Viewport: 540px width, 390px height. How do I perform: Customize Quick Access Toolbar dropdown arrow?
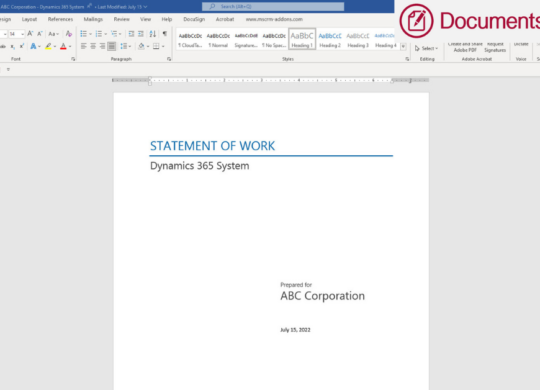coord(8,69)
